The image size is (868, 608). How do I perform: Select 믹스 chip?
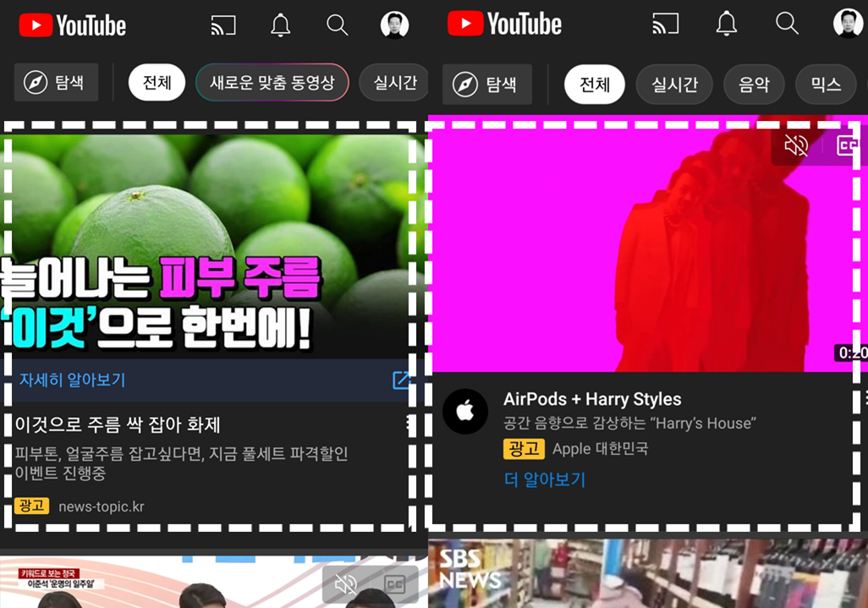[826, 85]
